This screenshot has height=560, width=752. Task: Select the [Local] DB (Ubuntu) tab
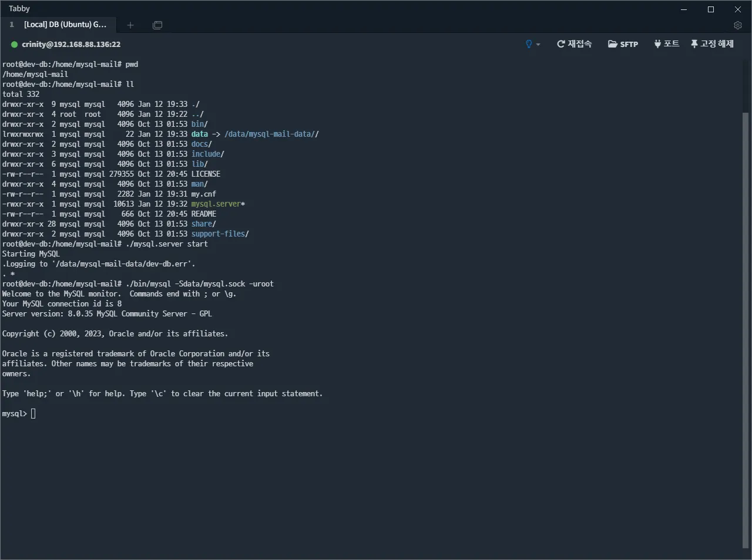click(x=59, y=25)
